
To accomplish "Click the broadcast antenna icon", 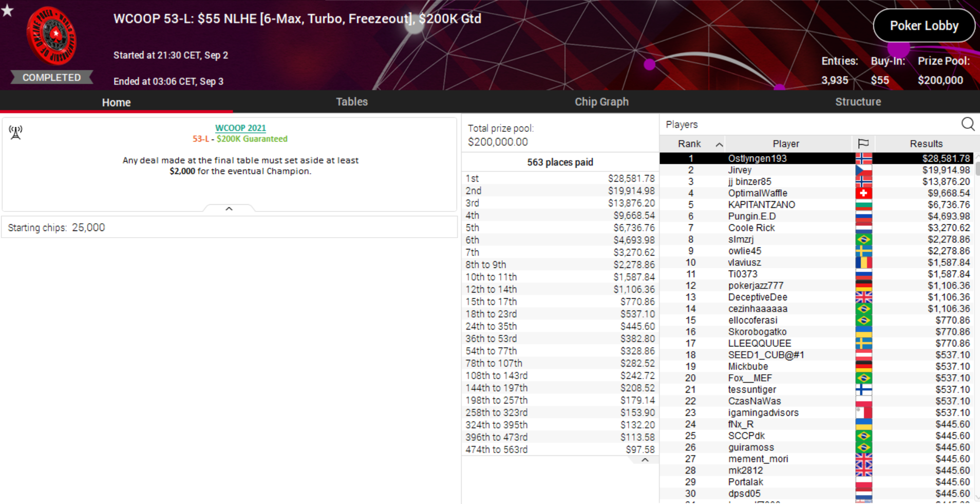I will point(15,132).
